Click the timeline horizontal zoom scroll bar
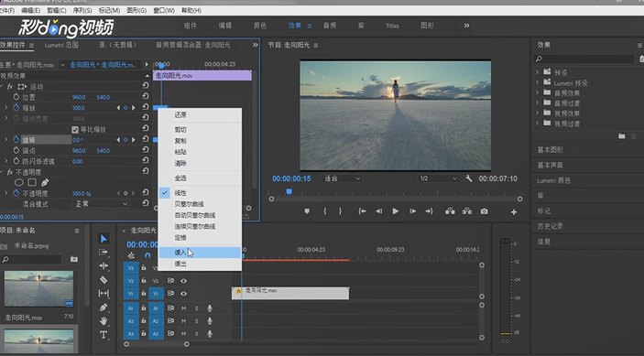 (157, 344)
